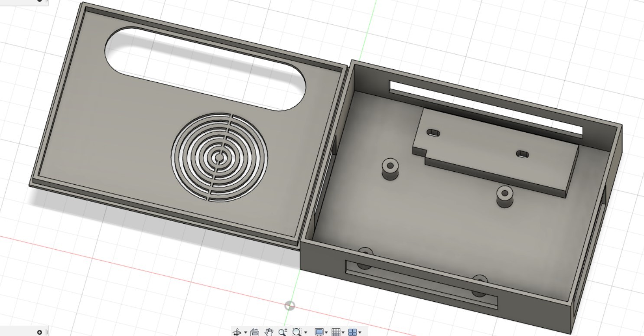The height and width of the screenshot is (336, 644).
Task: Choose the Zoom Window/Fit tool
Action: tap(296, 333)
